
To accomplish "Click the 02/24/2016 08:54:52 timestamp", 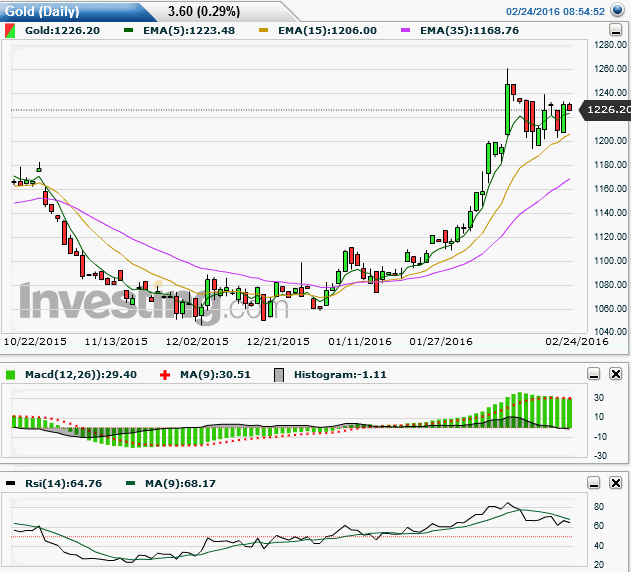I will pos(555,12).
